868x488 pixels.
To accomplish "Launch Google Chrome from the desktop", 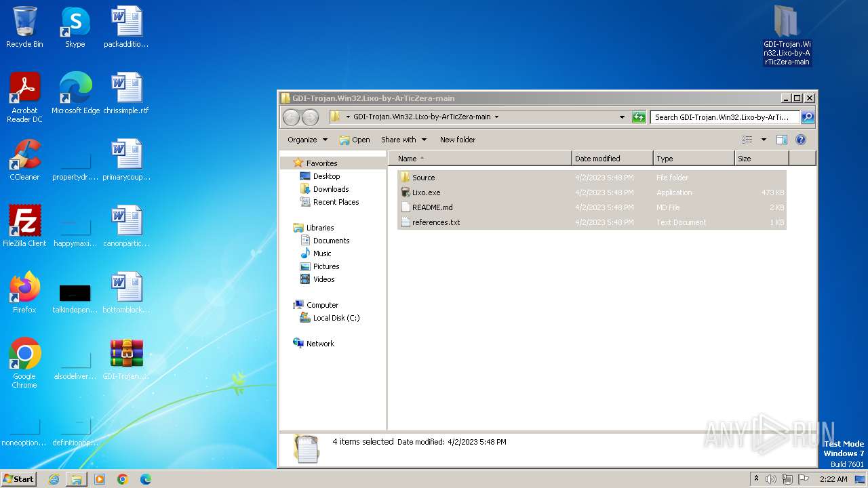I will pyautogui.click(x=24, y=363).
